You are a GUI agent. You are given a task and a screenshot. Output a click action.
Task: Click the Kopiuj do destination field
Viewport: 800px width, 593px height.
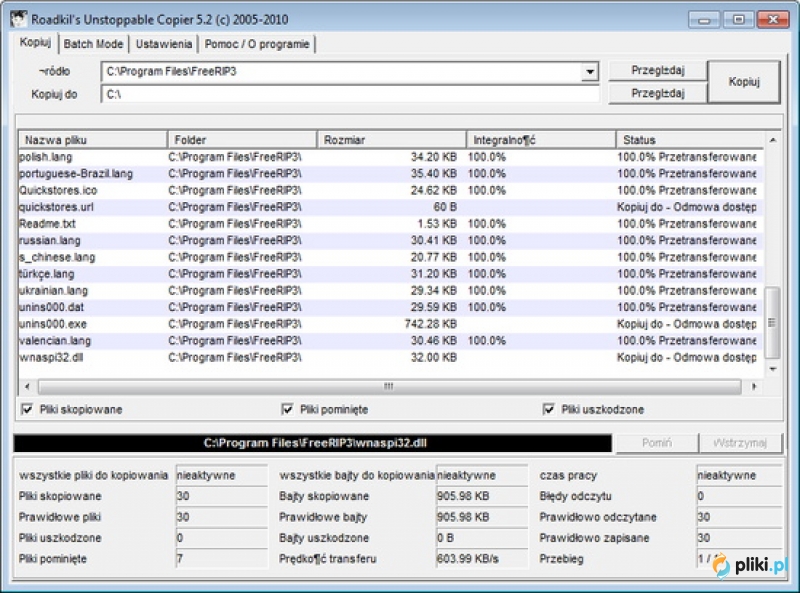pyautogui.click(x=350, y=94)
